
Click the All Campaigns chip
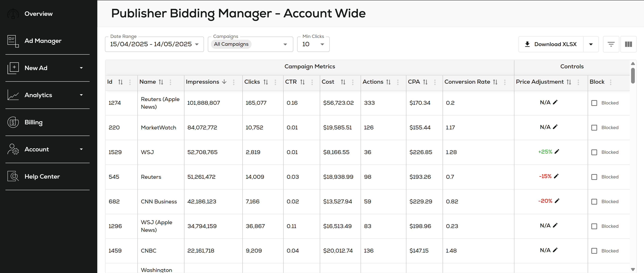pyautogui.click(x=231, y=44)
